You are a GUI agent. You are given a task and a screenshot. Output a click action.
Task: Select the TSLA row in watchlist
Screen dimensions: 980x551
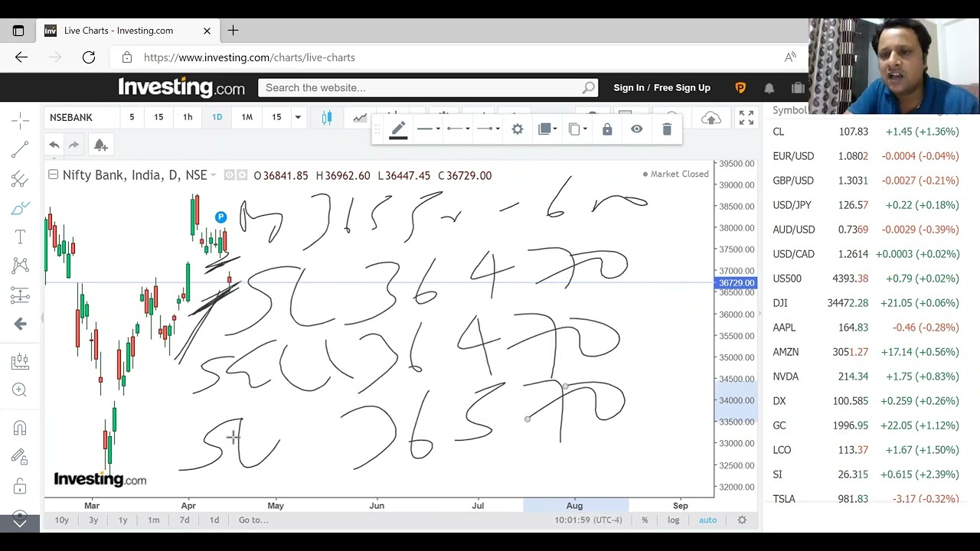tap(865, 498)
